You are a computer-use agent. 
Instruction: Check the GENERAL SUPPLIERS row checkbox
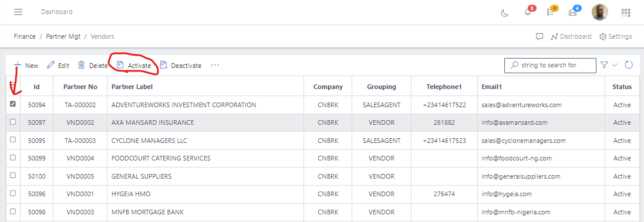pos(13,175)
